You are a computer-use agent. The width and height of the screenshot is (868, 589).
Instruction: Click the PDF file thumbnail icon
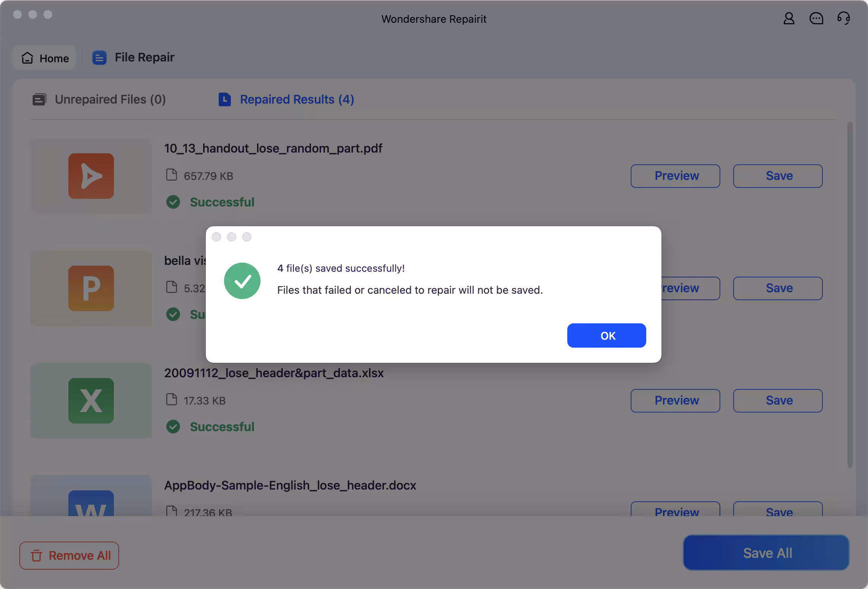click(91, 176)
